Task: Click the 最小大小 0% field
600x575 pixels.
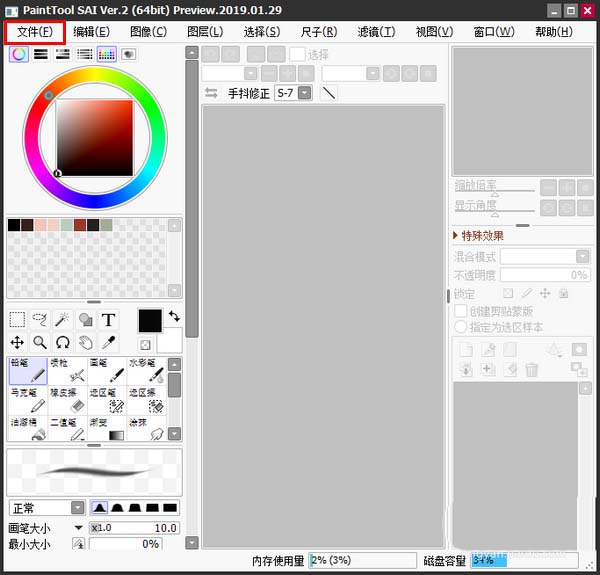Action: pos(126,544)
